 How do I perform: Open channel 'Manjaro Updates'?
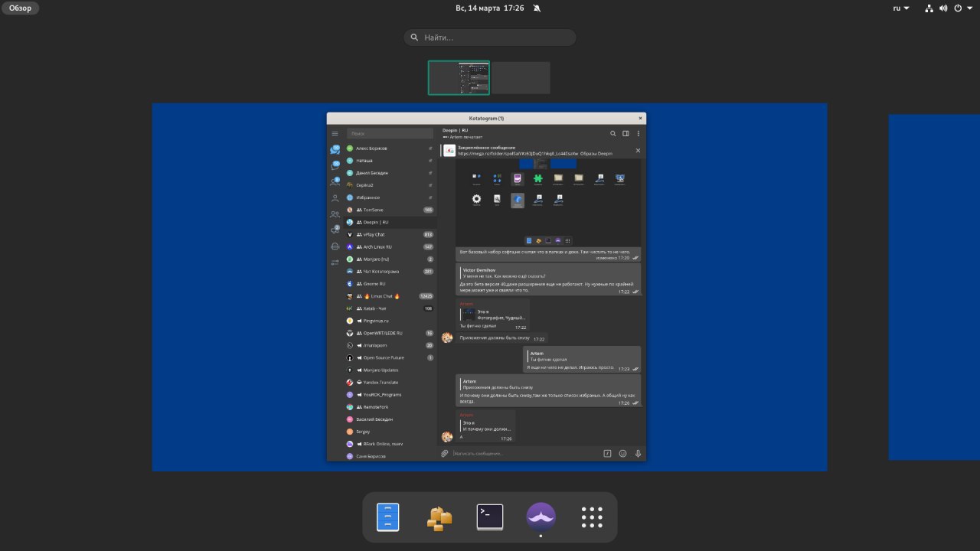point(390,370)
